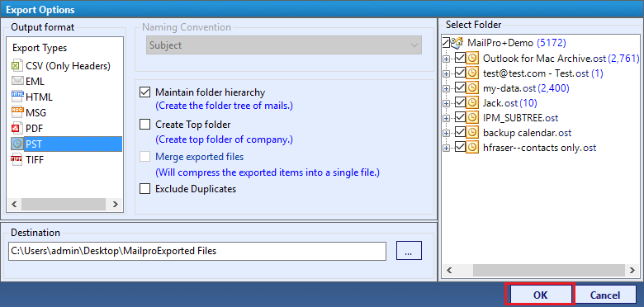Click the Export Types scrollbar right arrow

(115, 205)
